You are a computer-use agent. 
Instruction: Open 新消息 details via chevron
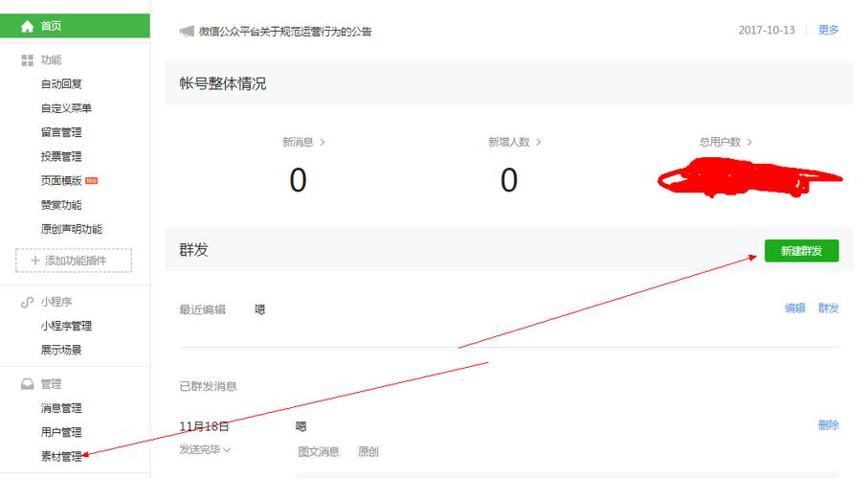coord(323,143)
